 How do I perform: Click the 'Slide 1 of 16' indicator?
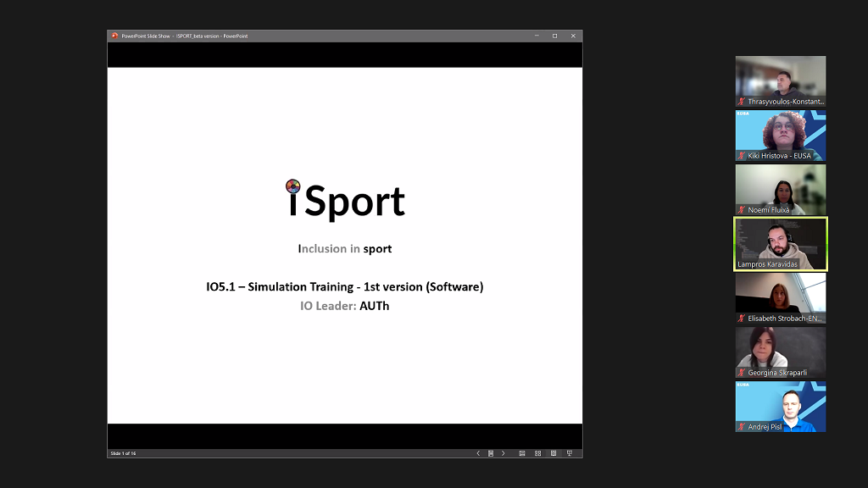pyautogui.click(x=124, y=453)
